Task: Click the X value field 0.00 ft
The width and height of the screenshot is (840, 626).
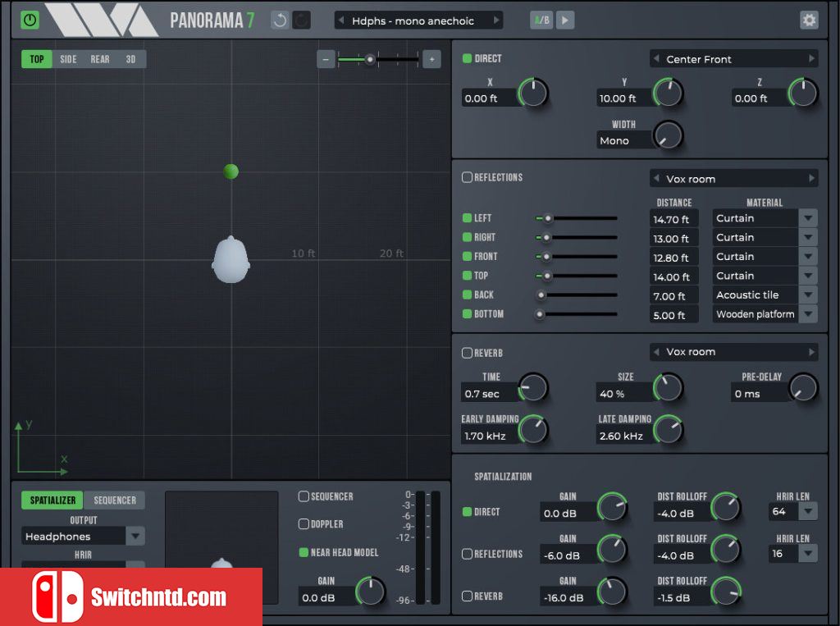Action: tap(490, 98)
